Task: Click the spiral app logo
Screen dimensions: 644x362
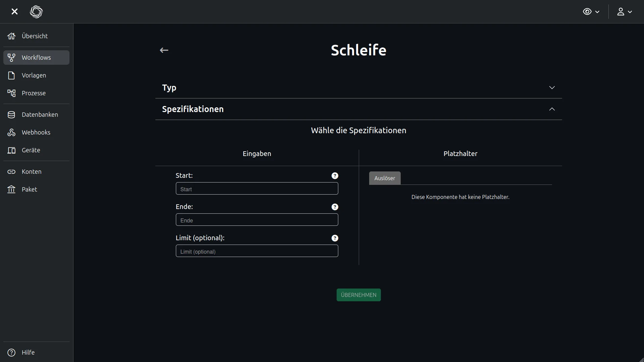Action: (36, 12)
